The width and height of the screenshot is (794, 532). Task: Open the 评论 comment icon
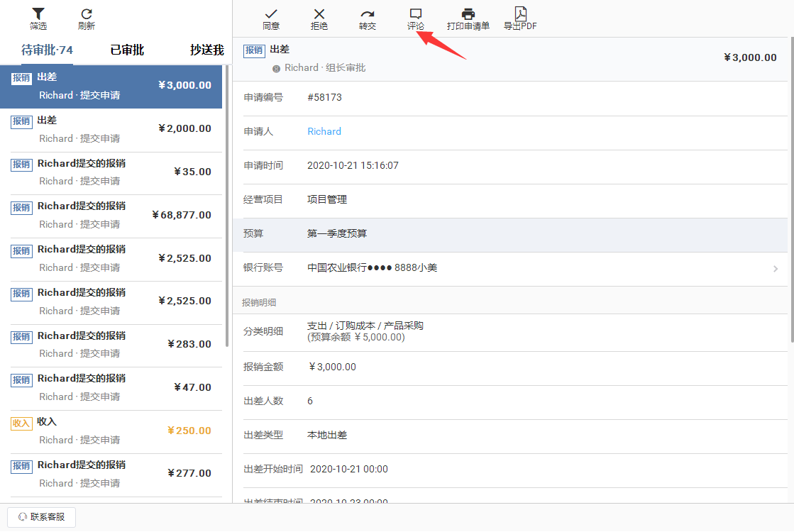coord(416,14)
